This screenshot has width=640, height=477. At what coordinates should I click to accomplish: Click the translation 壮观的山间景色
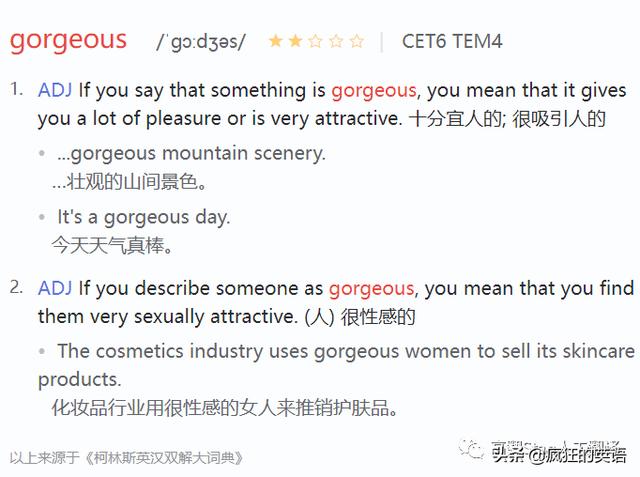coord(129,182)
